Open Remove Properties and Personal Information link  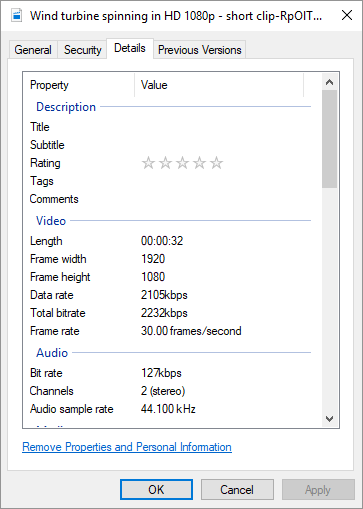coord(127,447)
